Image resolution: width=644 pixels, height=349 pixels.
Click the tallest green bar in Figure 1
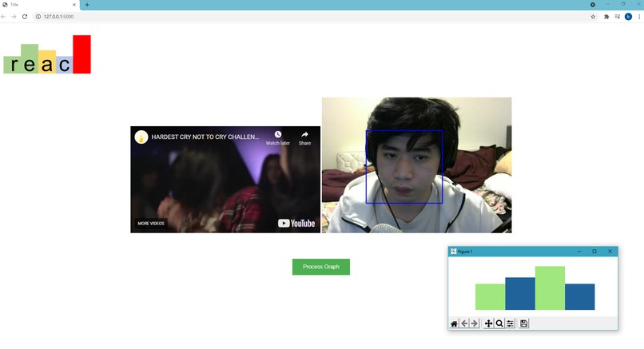[x=550, y=288]
